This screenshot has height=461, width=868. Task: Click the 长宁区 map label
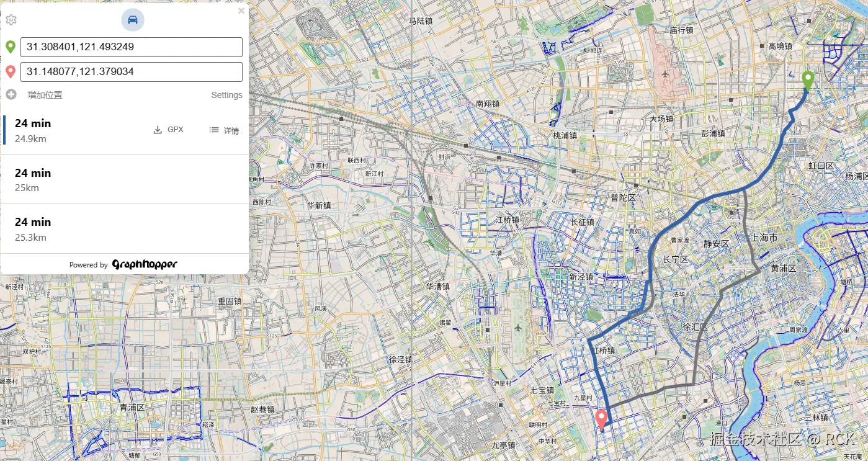pyautogui.click(x=675, y=259)
